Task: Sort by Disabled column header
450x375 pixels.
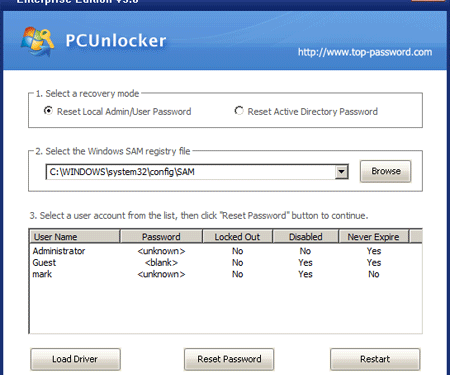Action: 305,237
